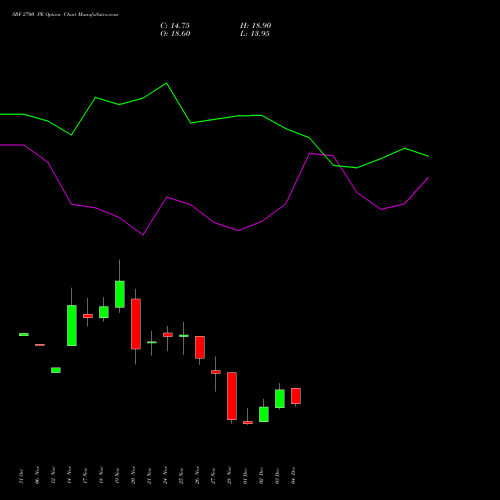Click the 12 Nov date label
500x500 pixels.
pyautogui.click(x=53, y=475)
